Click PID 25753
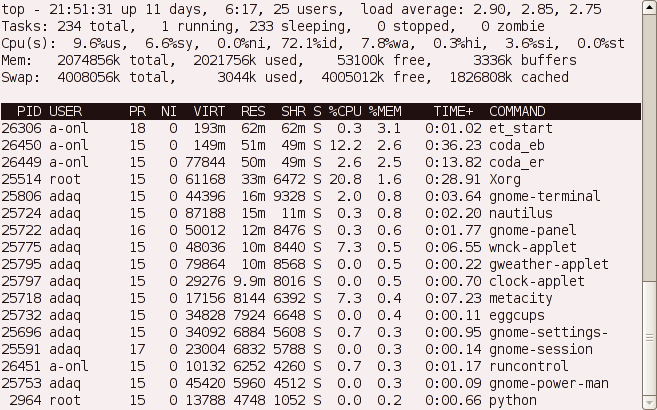 (21, 384)
